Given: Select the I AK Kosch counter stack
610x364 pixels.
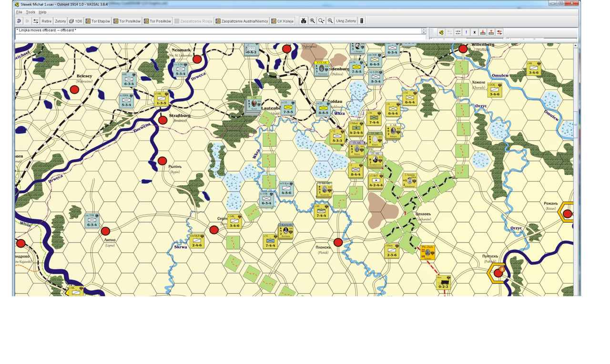Looking at the screenshot, I should pos(254,105).
